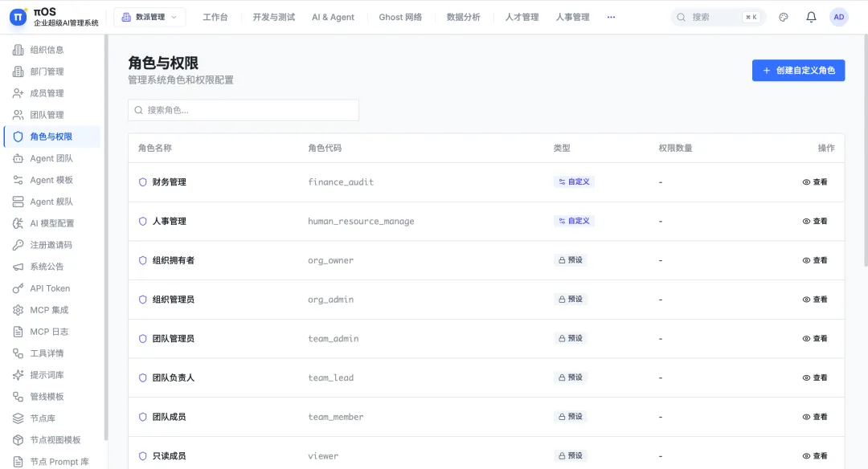Viewport: 868px width, 469px height.
Task: Focus the 搜索角色 search field
Action: click(x=244, y=110)
